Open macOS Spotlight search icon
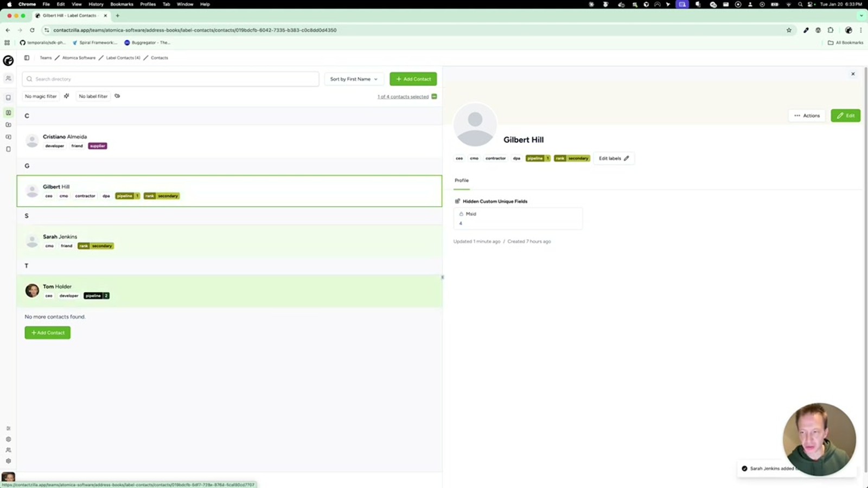868x488 pixels. [x=800, y=4]
